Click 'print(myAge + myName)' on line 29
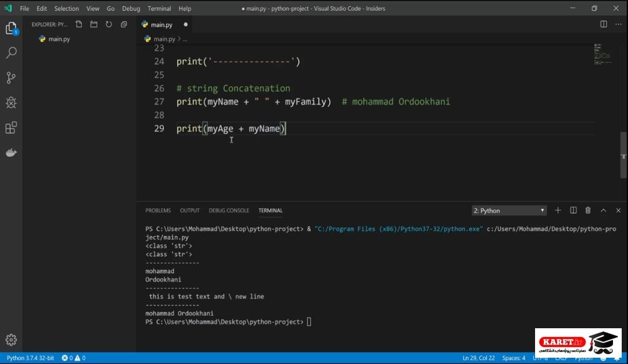The width and height of the screenshot is (628, 364). click(x=231, y=129)
